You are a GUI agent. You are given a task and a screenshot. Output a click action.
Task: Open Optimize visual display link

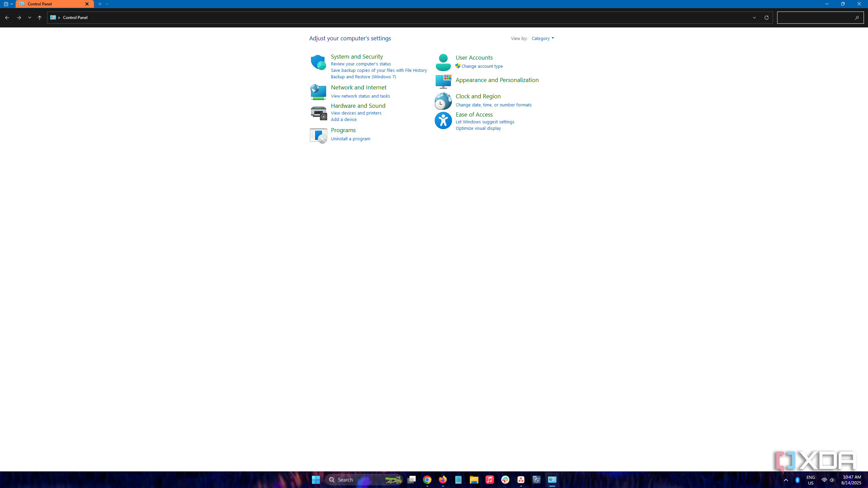478,128
